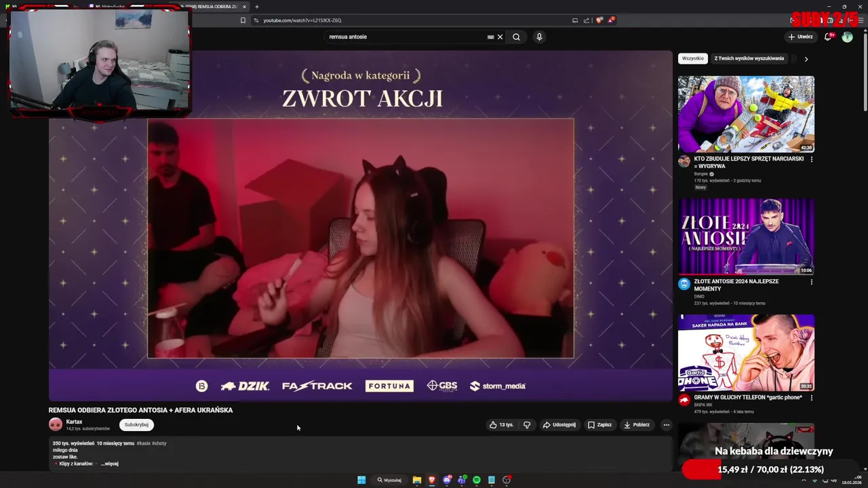The height and width of the screenshot is (488, 868).
Task: Click video title REMSUA ODBIERA ZŁOTEGO ANTOSIA
Action: coord(140,410)
